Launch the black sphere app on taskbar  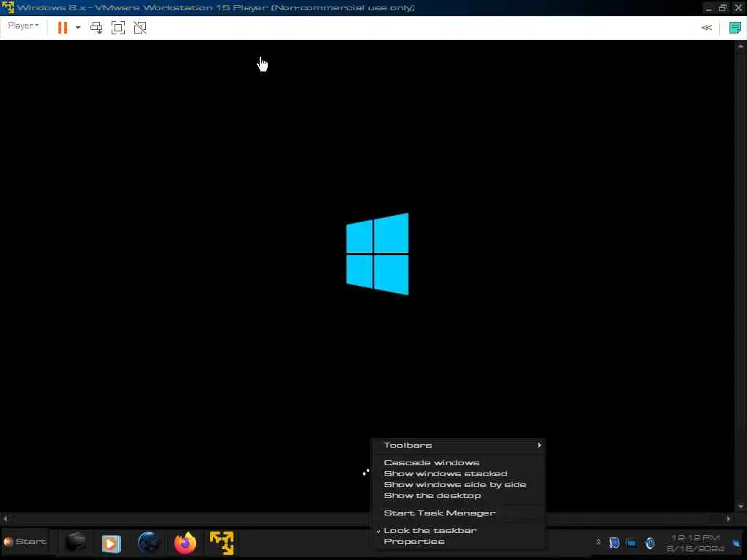coord(75,542)
